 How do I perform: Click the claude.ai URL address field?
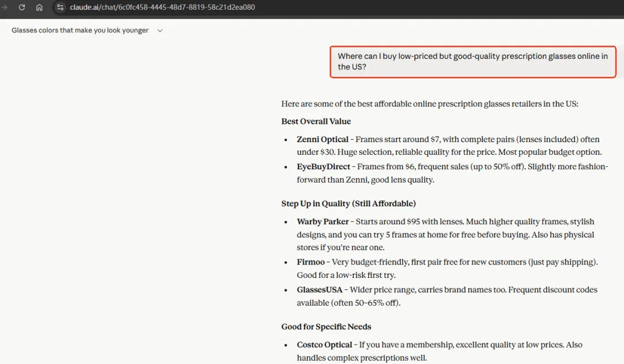click(162, 8)
